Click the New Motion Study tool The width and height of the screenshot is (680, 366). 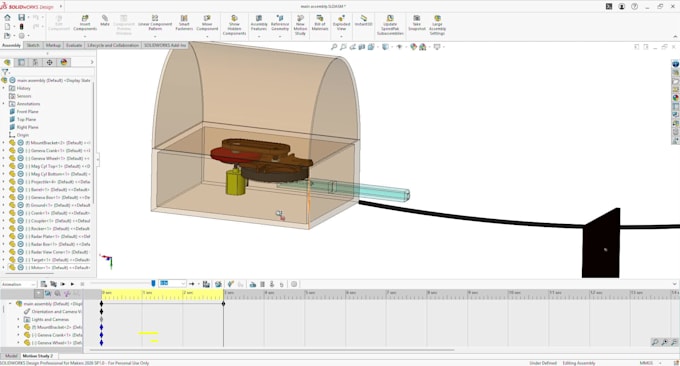click(300, 25)
